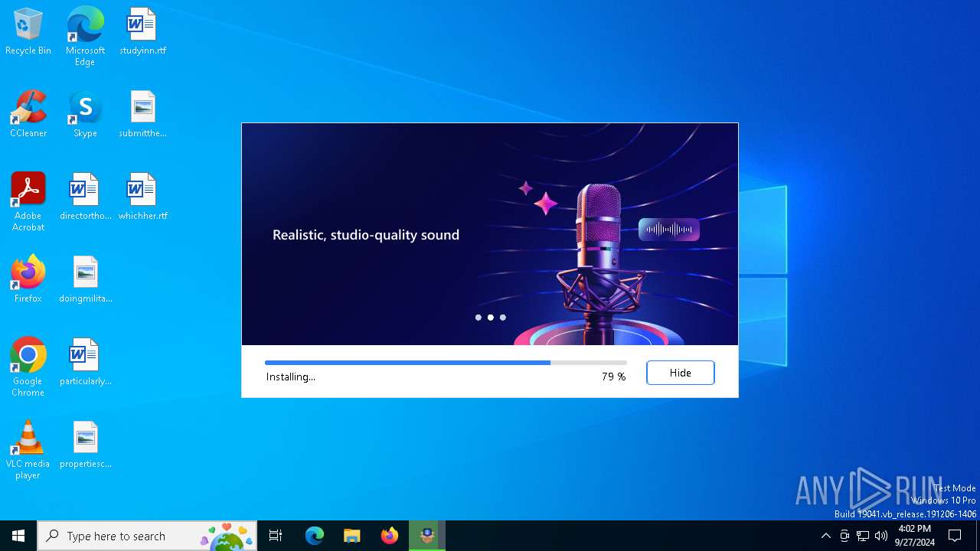980x551 pixels.
Task: Click the taskbar search box
Action: click(x=147, y=536)
